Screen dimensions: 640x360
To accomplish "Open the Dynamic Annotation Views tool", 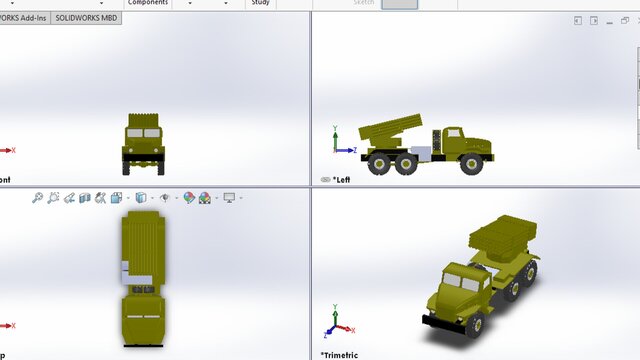I will pyautogui.click(x=100, y=198).
